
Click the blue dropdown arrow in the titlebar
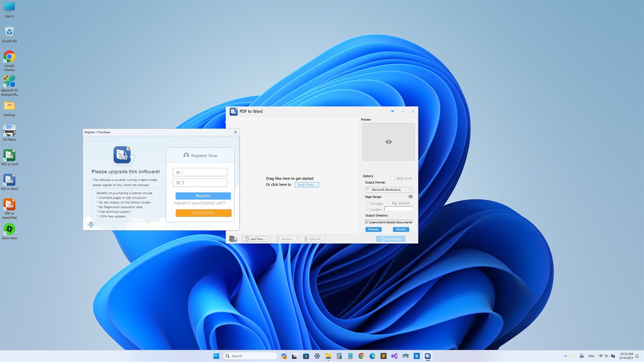(392, 111)
